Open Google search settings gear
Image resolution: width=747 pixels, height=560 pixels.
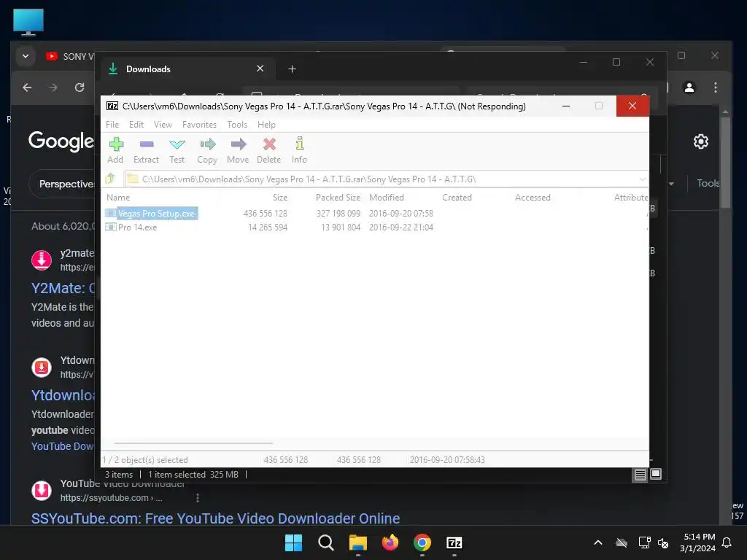700,141
